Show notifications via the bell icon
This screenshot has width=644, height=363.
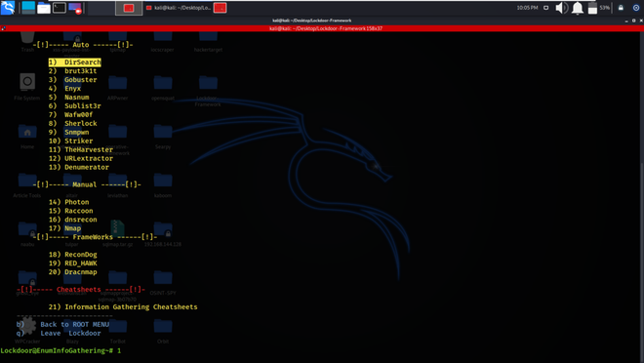point(578,8)
